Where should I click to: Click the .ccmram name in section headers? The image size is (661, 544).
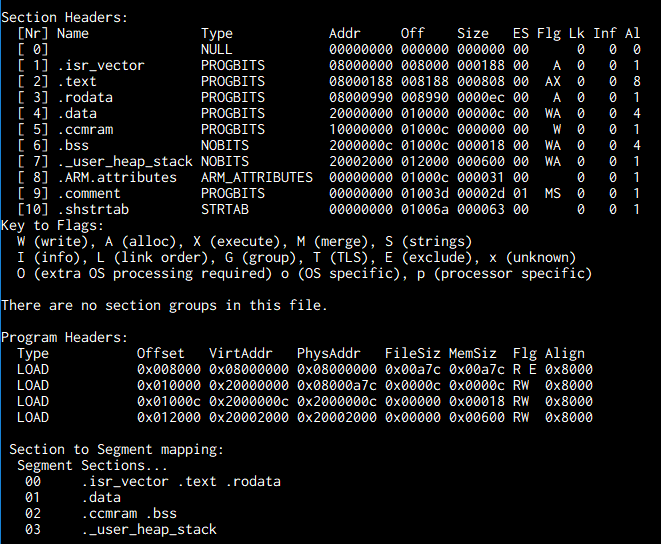85,129
